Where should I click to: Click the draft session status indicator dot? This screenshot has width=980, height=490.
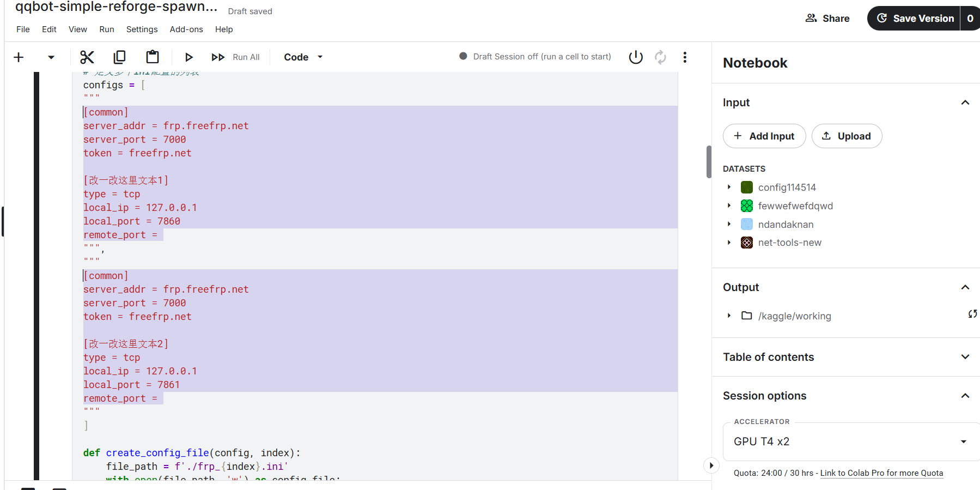463,56
